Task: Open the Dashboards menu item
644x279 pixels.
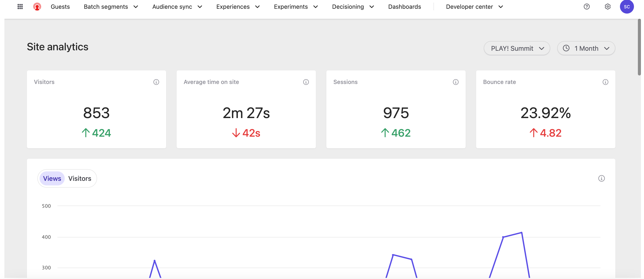Action: point(404,7)
